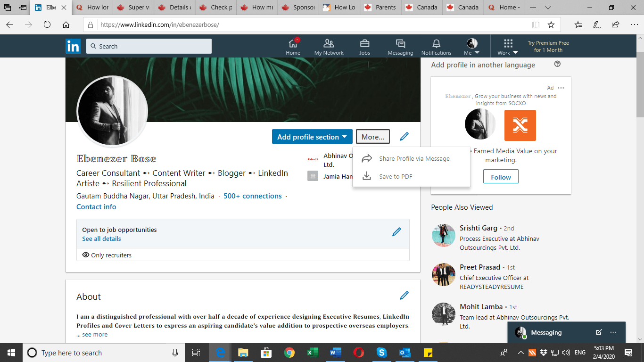Image resolution: width=644 pixels, height=362 pixels.
Task: Switch to the "Super v" tab
Action: coord(134,8)
